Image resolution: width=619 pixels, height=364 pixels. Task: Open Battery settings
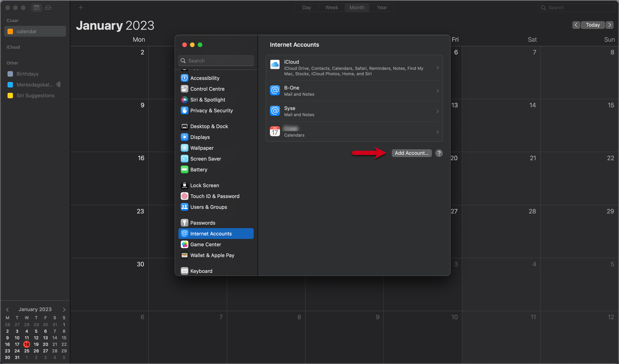tap(216, 169)
